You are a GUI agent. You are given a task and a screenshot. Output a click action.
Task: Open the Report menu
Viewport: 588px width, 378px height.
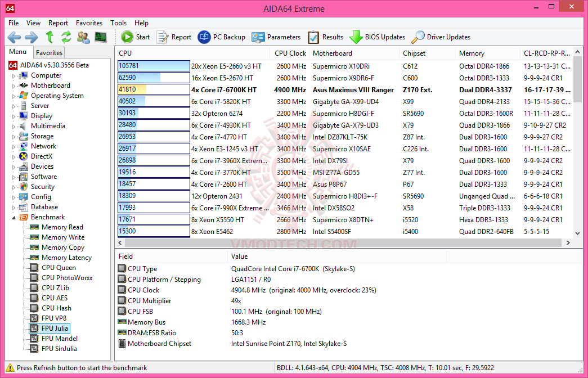click(x=58, y=23)
